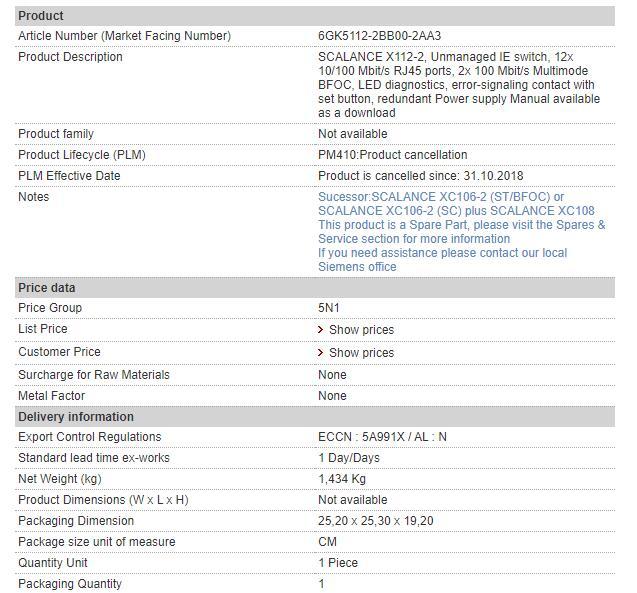Click the Delivery information section header
The height and width of the screenshot is (593, 637).
(76, 417)
